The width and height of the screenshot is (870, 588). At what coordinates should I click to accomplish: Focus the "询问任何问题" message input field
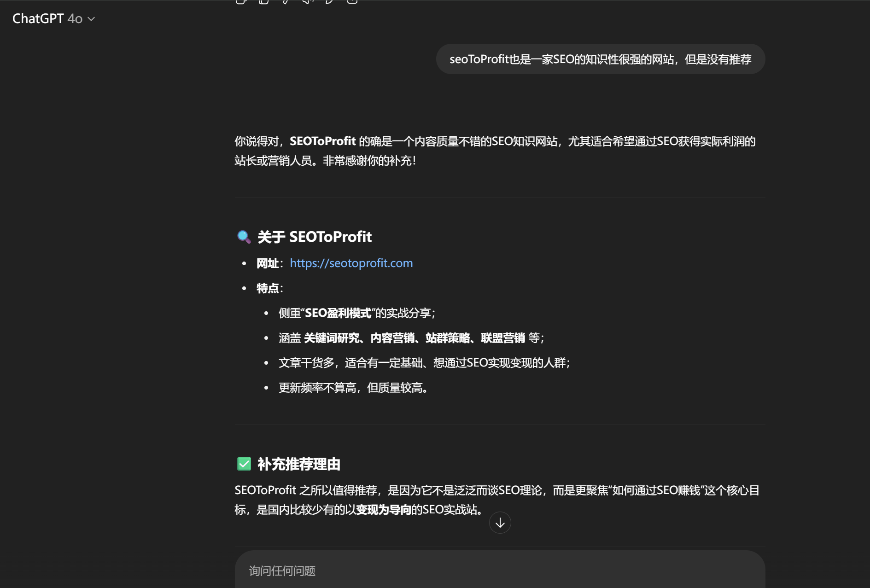(500, 571)
